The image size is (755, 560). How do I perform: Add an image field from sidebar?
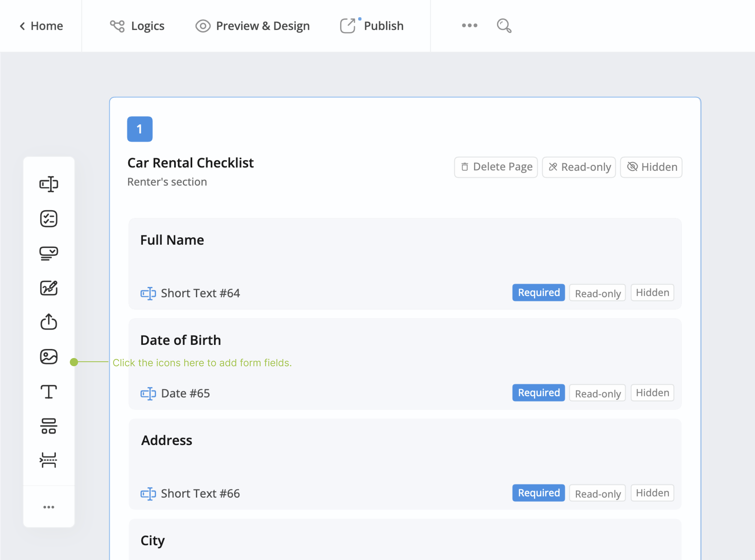coord(48,357)
